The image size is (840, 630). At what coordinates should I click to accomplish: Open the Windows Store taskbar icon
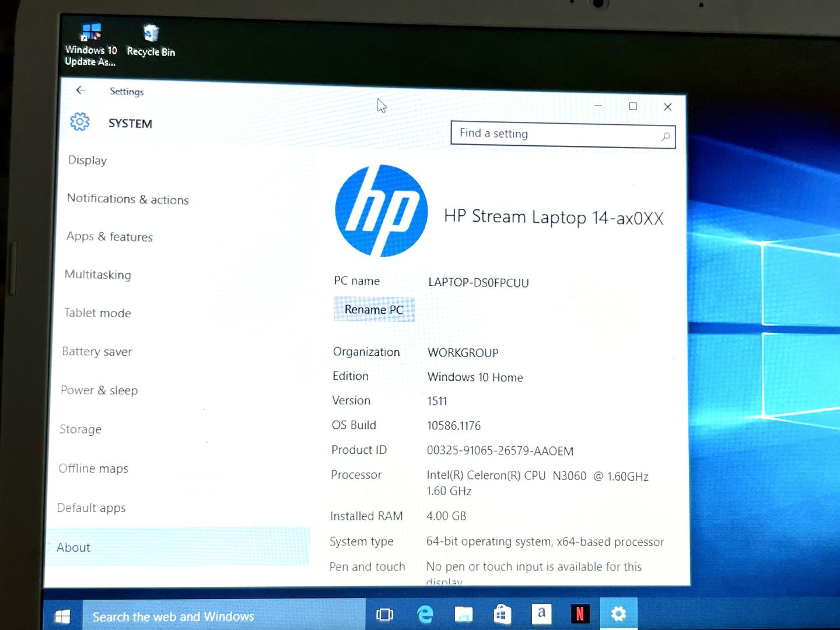(x=502, y=614)
